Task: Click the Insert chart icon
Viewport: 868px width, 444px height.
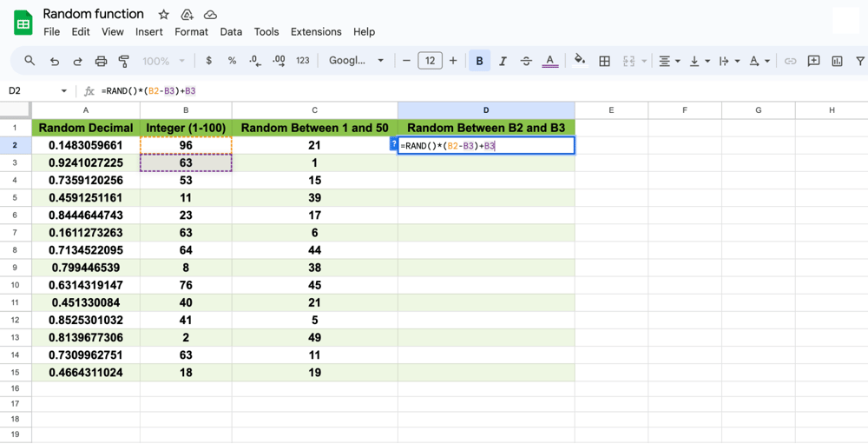Action: (x=837, y=61)
